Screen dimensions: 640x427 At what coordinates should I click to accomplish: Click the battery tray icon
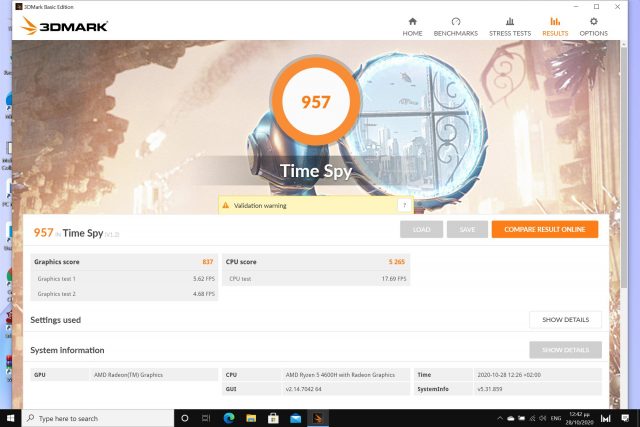tap(521, 418)
